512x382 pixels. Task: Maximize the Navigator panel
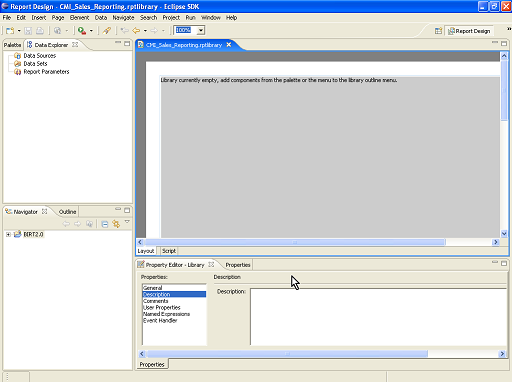[127, 210]
